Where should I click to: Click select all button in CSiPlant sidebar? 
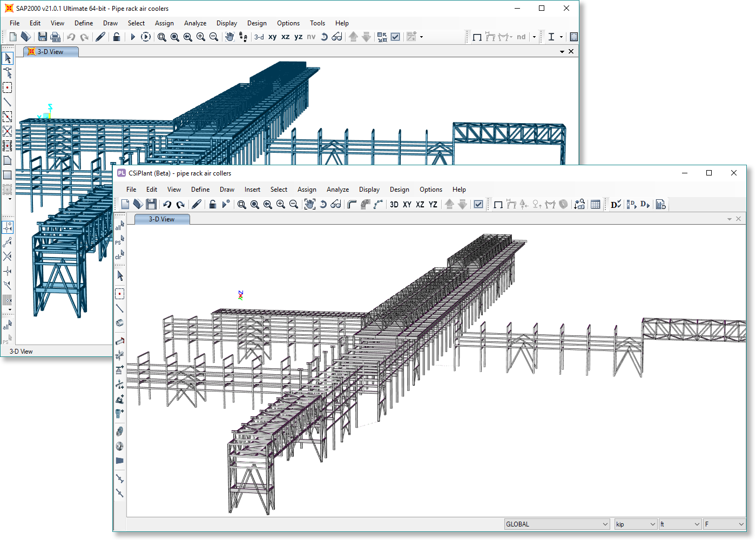point(119,226)
